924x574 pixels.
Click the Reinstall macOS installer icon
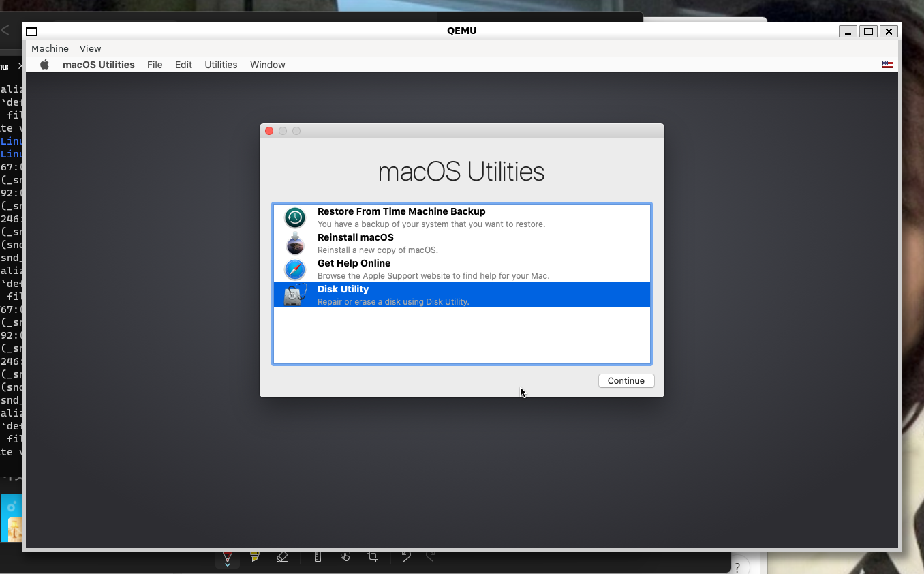pyautogui.click(x=295, y=243)
